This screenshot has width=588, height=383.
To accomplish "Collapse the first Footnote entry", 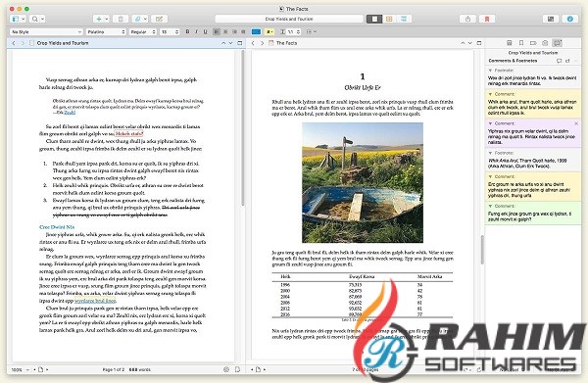I will tap(490, 71).
